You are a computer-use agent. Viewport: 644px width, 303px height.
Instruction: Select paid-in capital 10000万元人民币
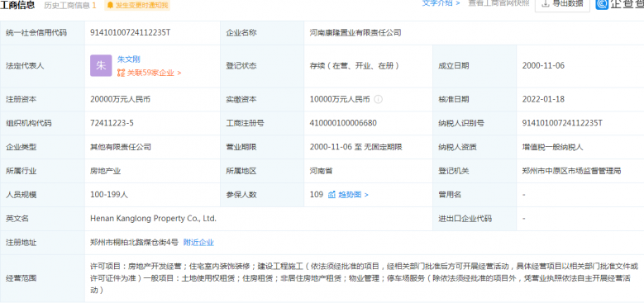[340, 99]
